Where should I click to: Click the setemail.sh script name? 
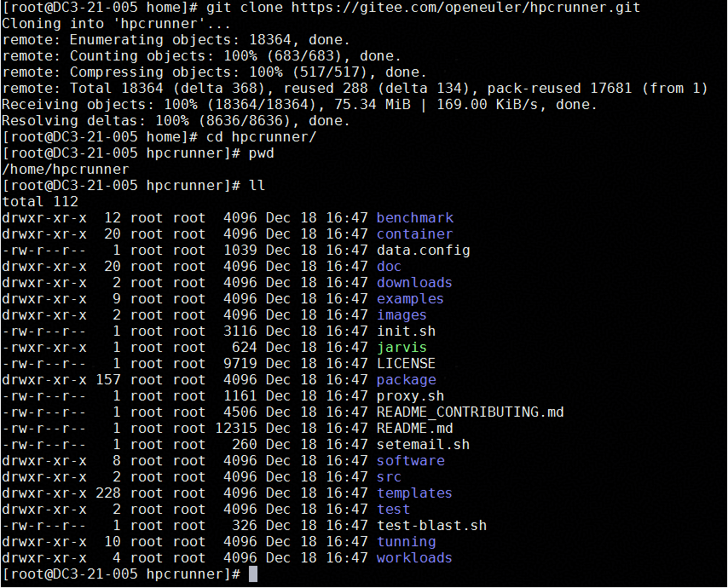423,445
